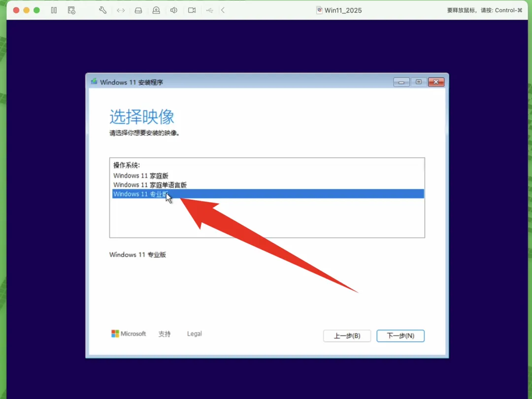Maximize the Windows 11 setup dialog

tap(419, 82)
